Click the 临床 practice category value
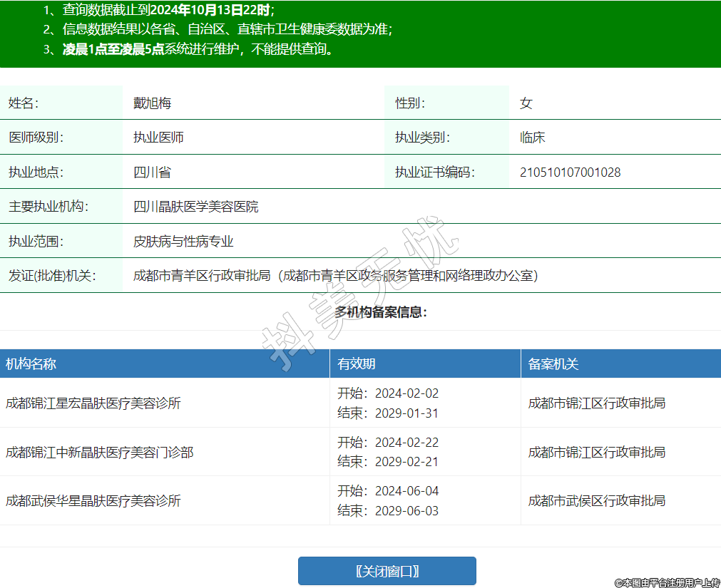Image resolution: width=721 pixels, height=588 pixels. pos(533,138)
